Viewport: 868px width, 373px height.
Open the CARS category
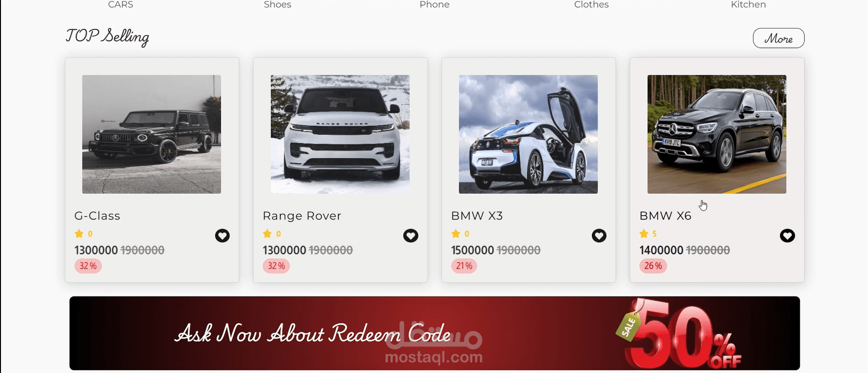click(120, 4)
